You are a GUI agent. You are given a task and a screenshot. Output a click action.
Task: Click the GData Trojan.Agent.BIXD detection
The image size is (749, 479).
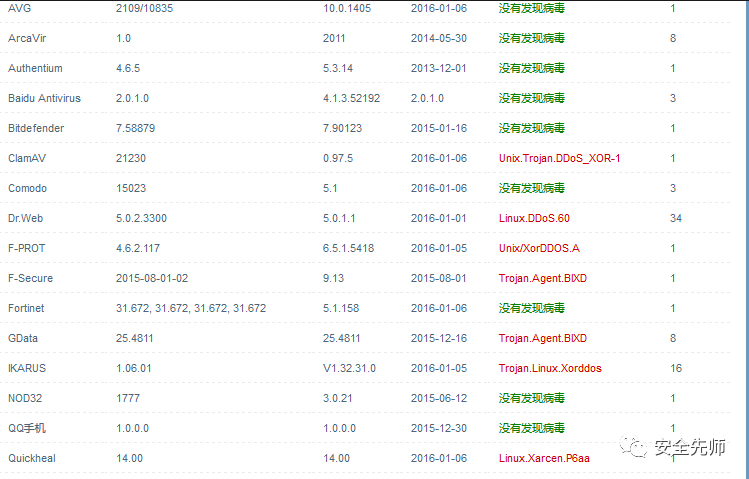[x=543, y=339]
